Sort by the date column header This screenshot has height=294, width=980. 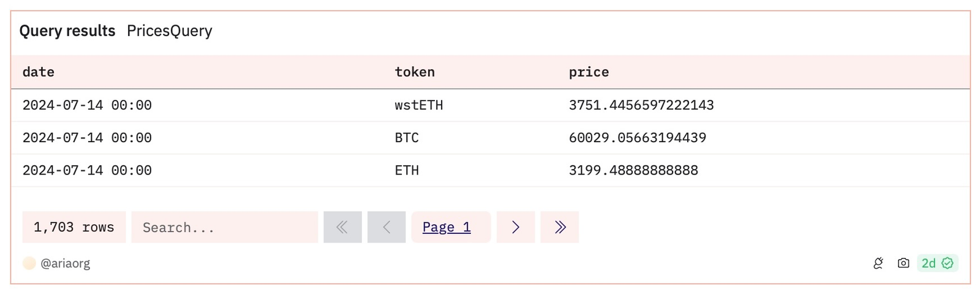coord(39,72)
